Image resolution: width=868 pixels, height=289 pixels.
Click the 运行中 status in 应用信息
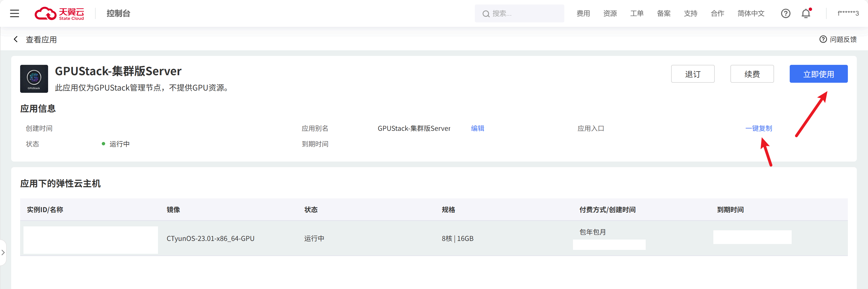tap(119, 144)
